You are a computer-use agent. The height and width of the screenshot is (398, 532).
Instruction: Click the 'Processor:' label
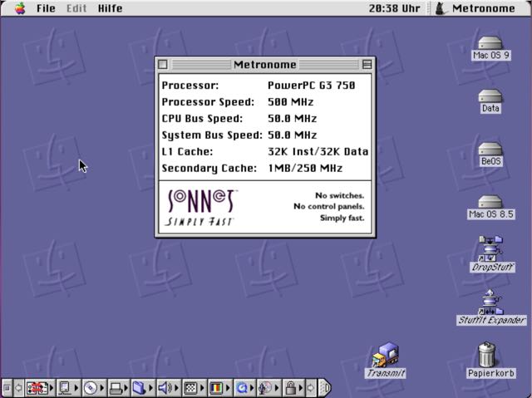pos(190,86)
